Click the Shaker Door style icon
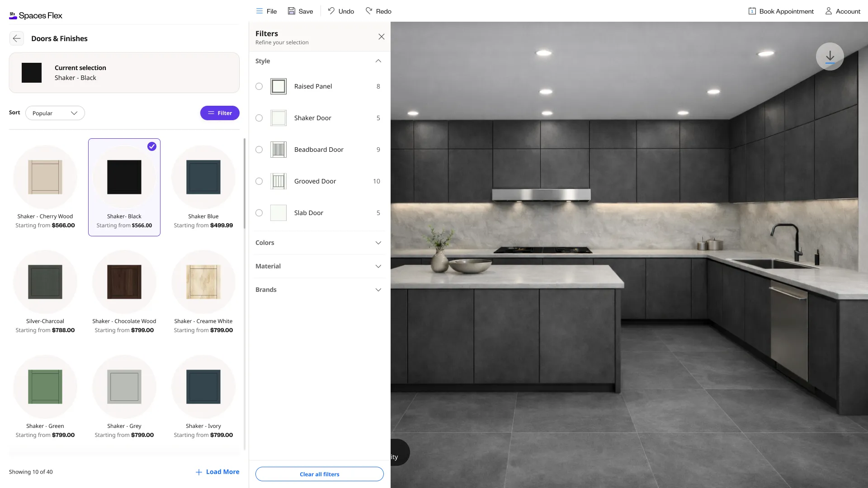The height and width of the screenshot is (488, 868). 278,118
